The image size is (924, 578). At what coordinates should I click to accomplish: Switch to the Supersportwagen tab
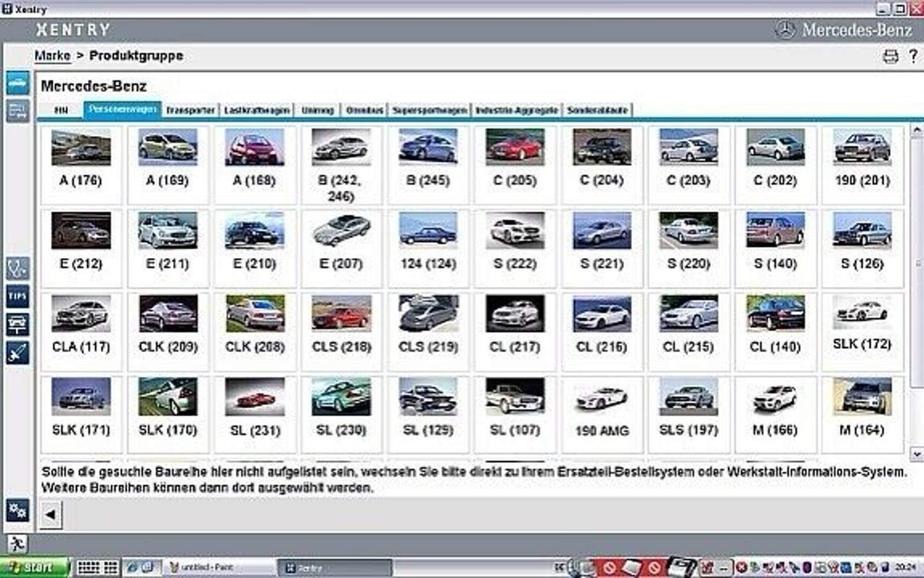tap(430, 110)
